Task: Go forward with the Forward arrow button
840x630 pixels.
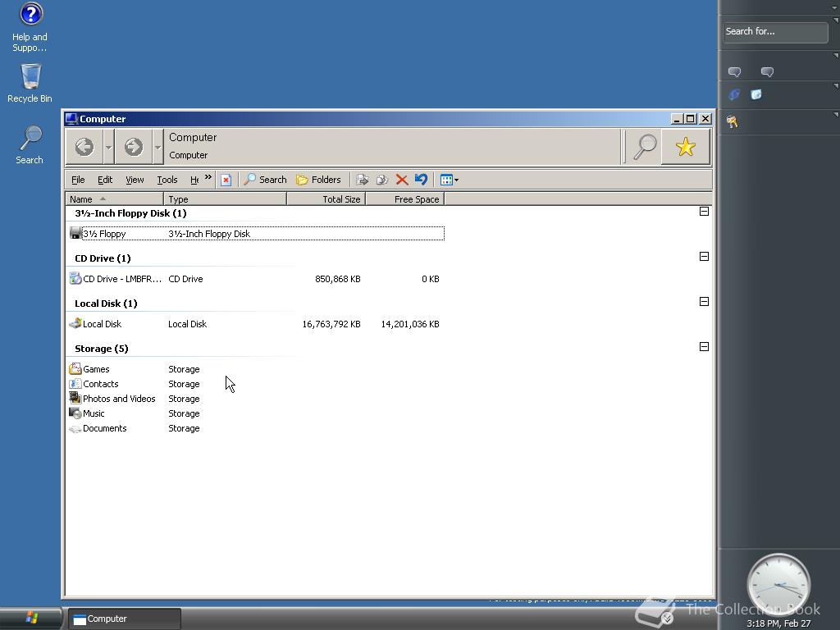Action: click(x=134, y=147)
